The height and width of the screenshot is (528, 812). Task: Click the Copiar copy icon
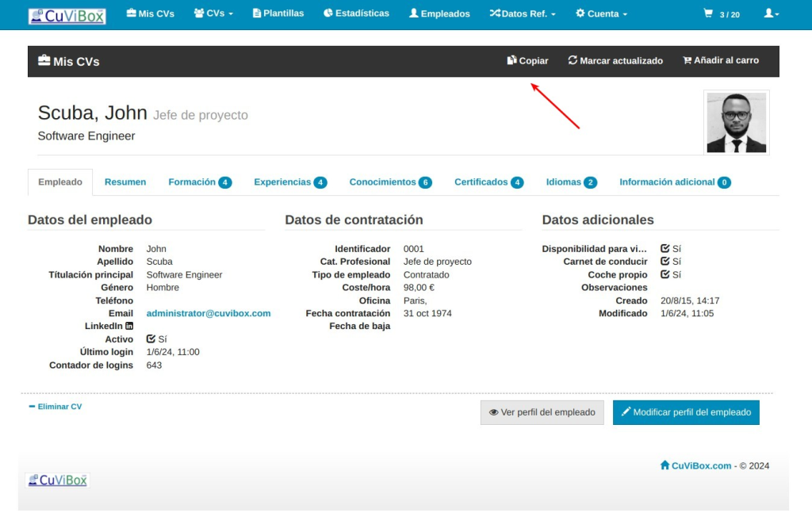[511, 60]
